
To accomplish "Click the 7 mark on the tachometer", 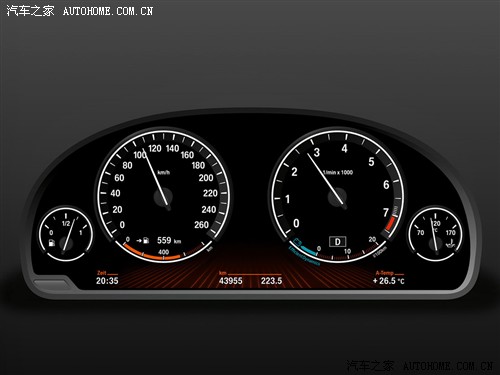I will 386,213.
